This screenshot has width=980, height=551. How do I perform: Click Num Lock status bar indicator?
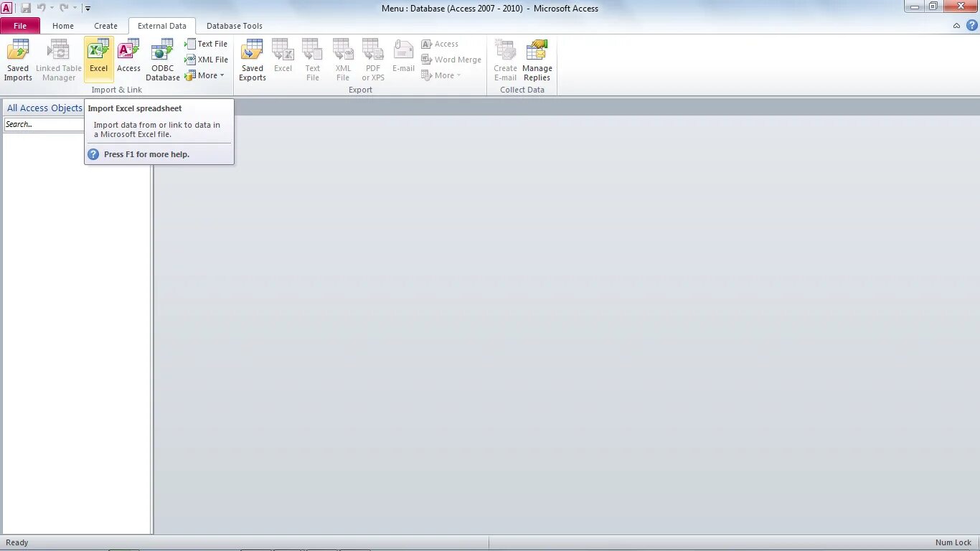953,542
